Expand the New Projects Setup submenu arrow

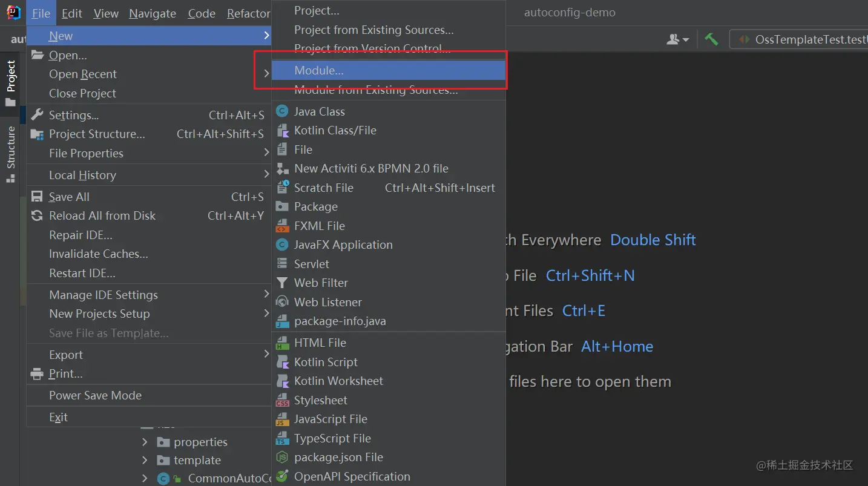click(266, 314)
